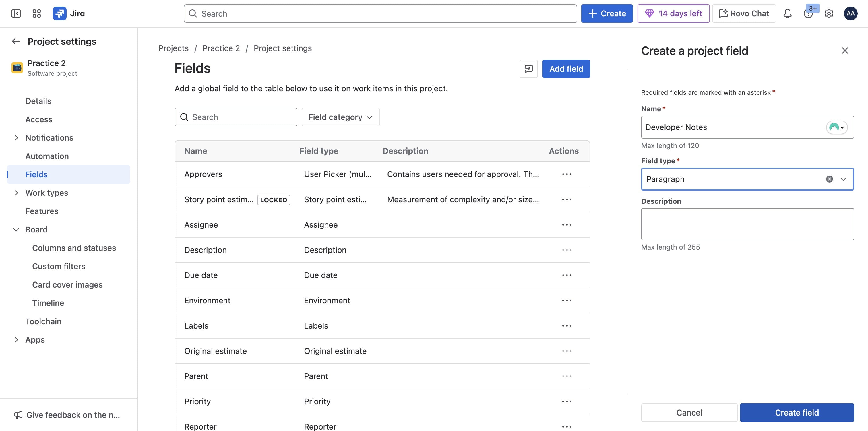Image resolution: width=868 pixels, height=431 pixels.
Task: Open Card cover images
Action: [67, 285]
